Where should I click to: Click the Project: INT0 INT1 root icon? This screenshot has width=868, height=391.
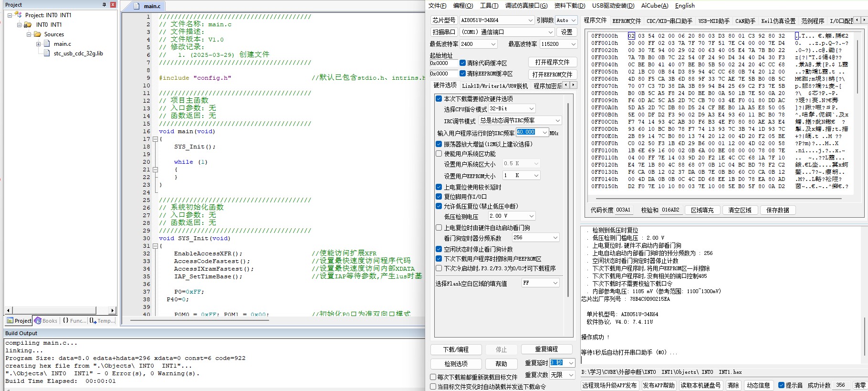point(19,15)
